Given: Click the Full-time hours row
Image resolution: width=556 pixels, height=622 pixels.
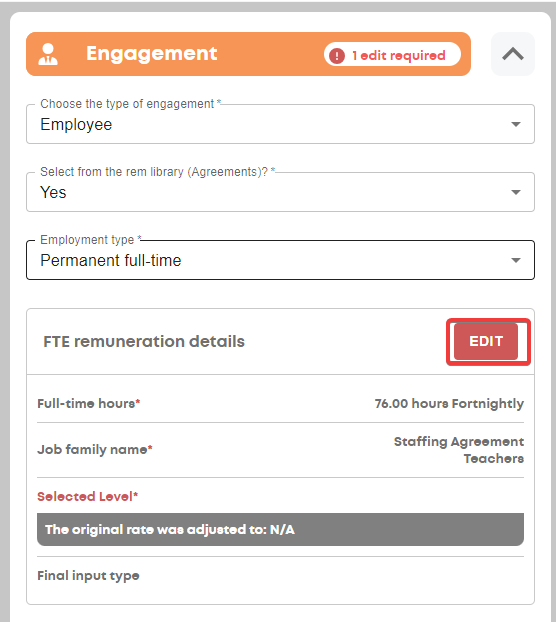Looking at the screenshot, I should [x=280, y=403].
